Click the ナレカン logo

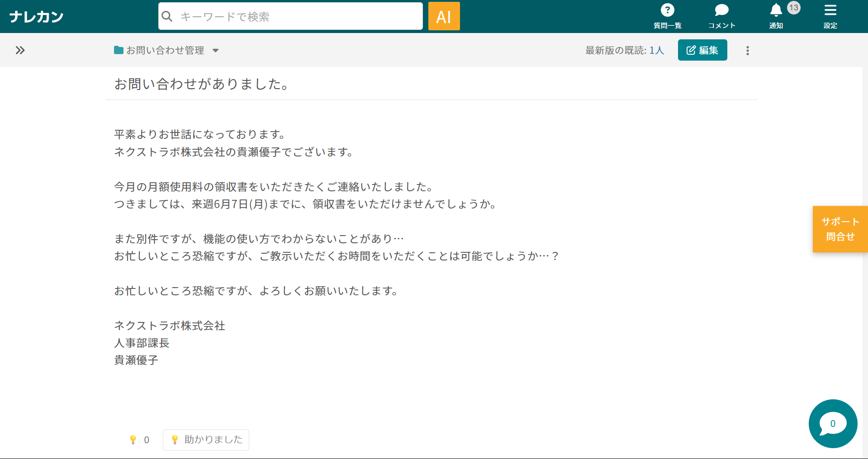pyautogui.click(x=36, y=17)
